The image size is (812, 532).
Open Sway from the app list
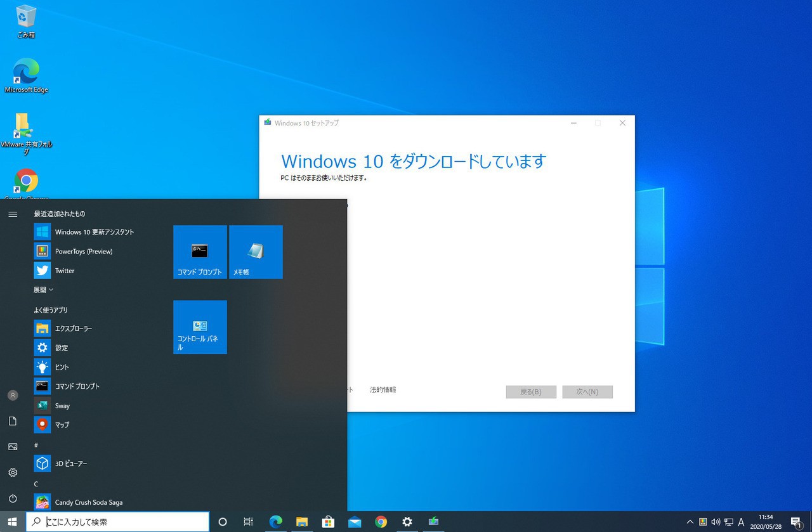point(62,406)
